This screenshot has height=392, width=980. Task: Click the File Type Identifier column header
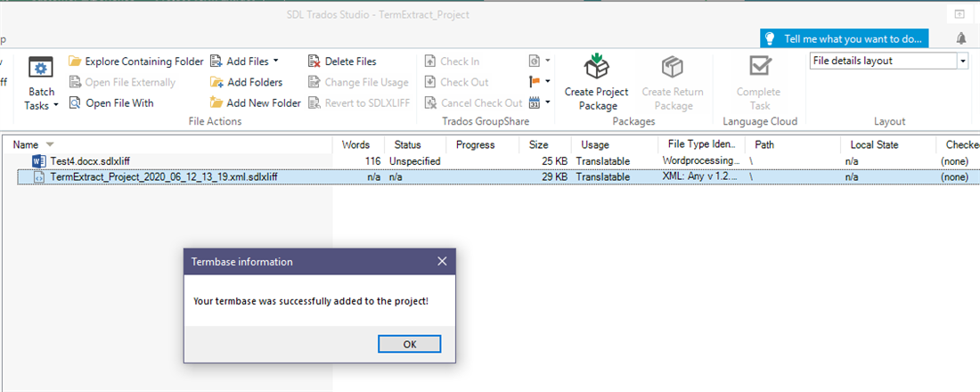point(702,144)
